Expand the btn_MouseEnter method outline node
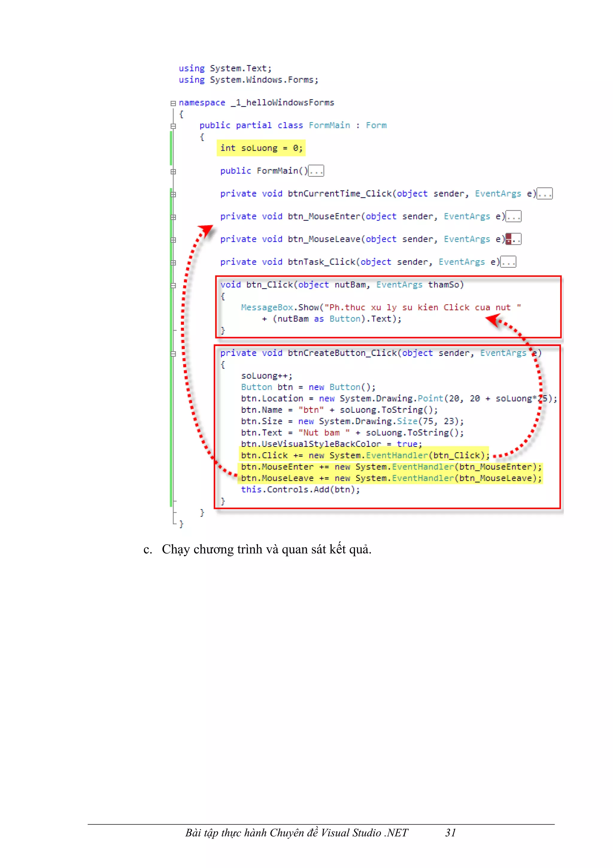Image resolution: width=613 pixels, height=868 pixels. tap(173, 217)
